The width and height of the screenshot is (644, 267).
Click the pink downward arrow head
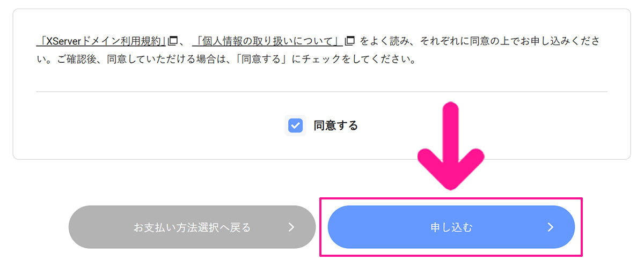452,170
